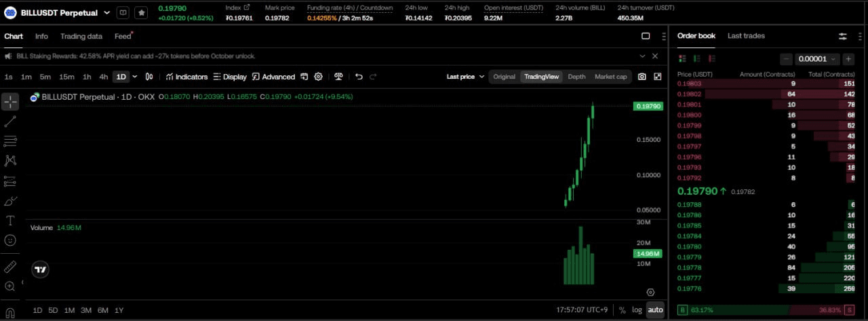This screenshot has height=321, width=868.
Task: Open the chart time zone 17:57:07 UTC+9
Action: point(582,310)
